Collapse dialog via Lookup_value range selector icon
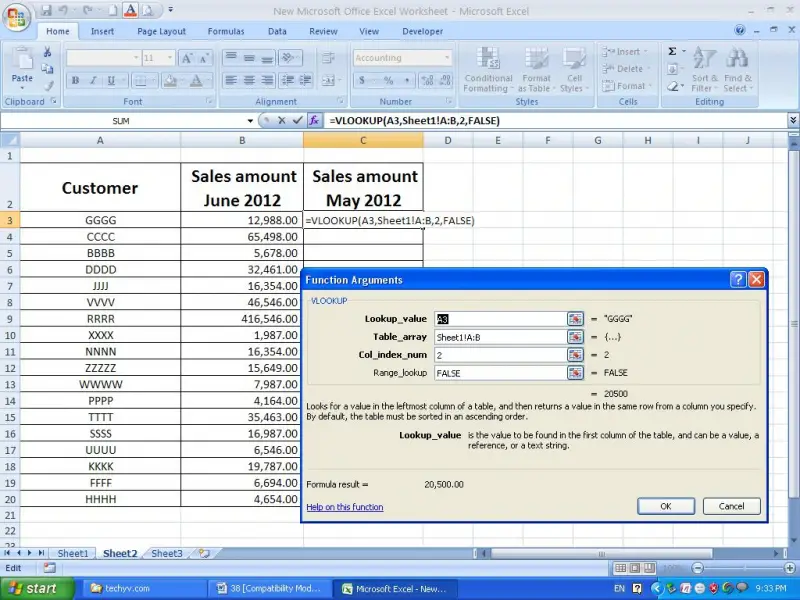800x600 pixels. coord(575,319)
